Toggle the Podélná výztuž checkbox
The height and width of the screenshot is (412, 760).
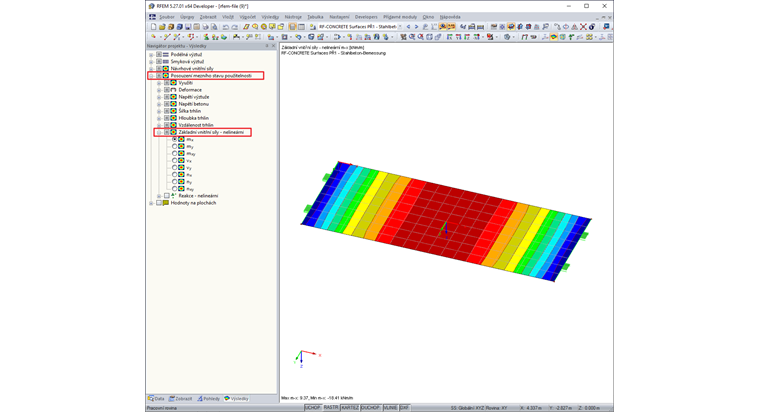point(158,55)
